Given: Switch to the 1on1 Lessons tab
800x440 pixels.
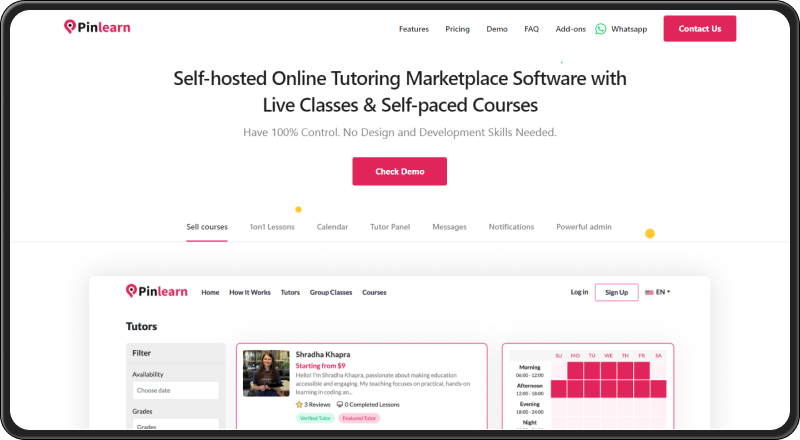Looking at the screenshot, I should 272,227.
